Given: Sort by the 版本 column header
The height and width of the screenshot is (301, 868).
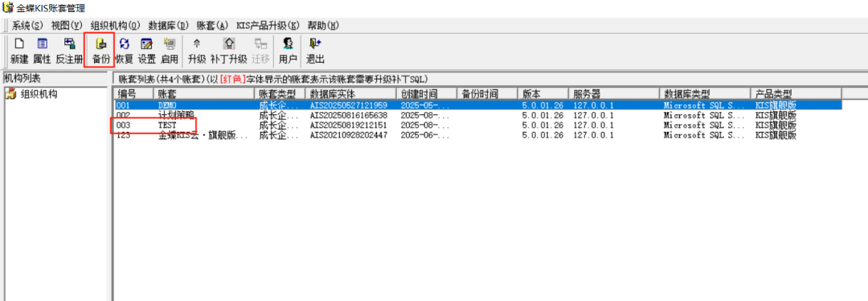Looking at the screenshot, I should point(543,93).
